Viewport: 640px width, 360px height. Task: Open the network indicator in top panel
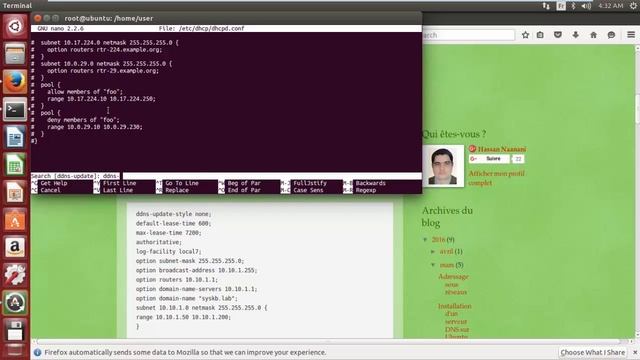[546, 6]
